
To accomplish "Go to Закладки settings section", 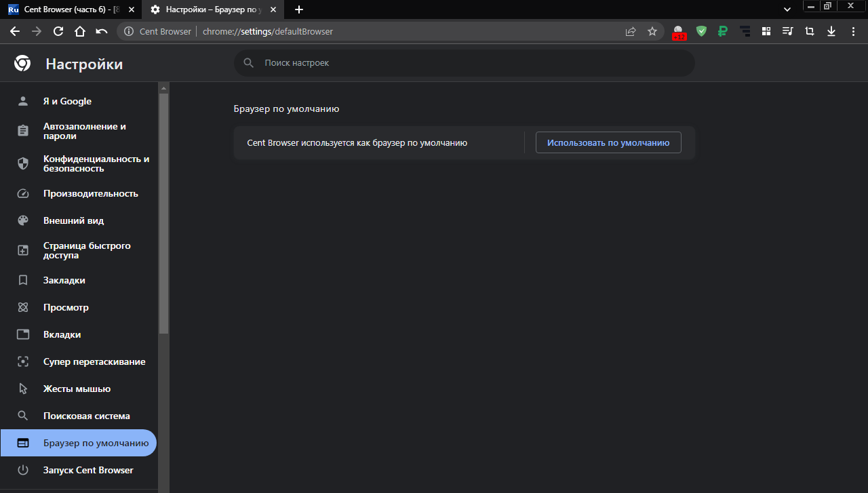I will tap(79, 280).
